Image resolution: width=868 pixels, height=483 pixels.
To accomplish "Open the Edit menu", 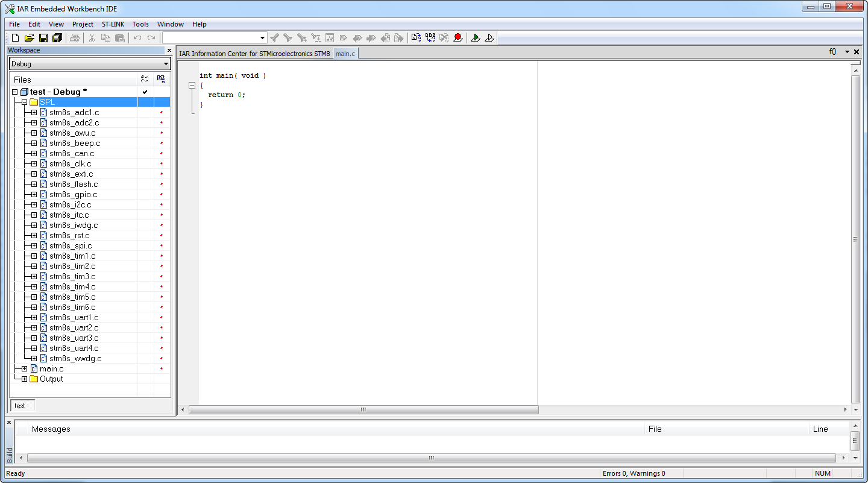I will [x=34, y=24].
